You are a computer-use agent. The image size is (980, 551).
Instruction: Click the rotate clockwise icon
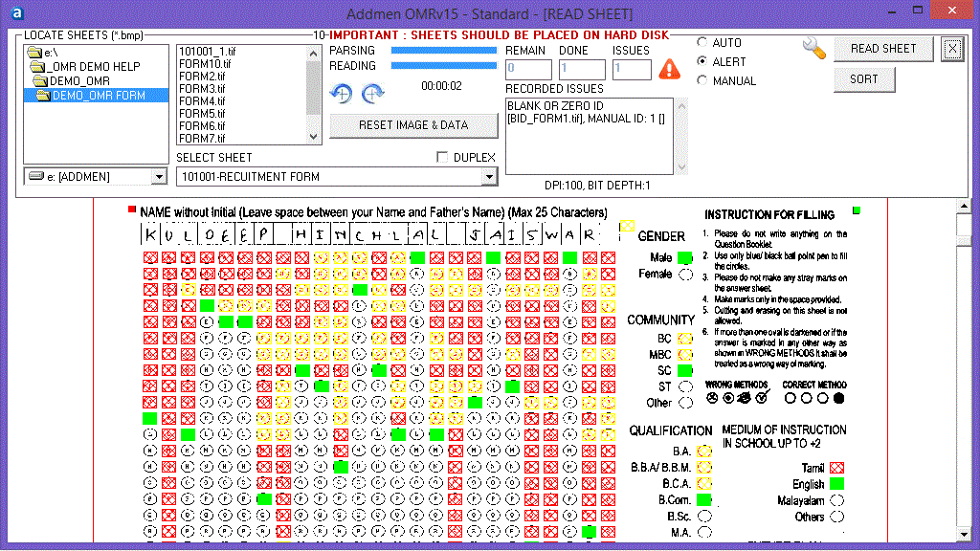pyautogui.click(x=372, y=93)
